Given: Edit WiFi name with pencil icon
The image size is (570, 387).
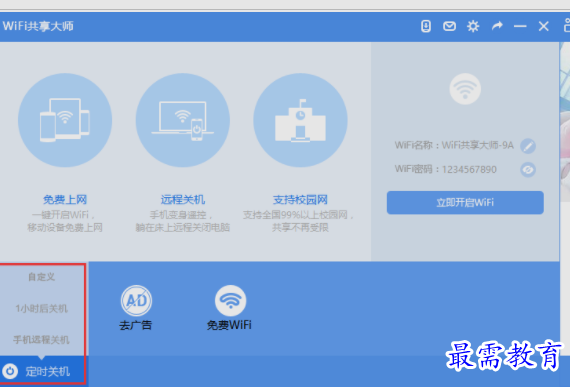Looking at the screenshot, I should tap(528, 146).
